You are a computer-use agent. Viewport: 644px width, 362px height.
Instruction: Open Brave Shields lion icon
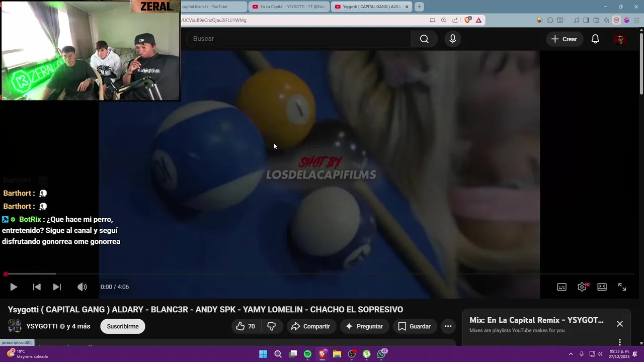point(468,20)
